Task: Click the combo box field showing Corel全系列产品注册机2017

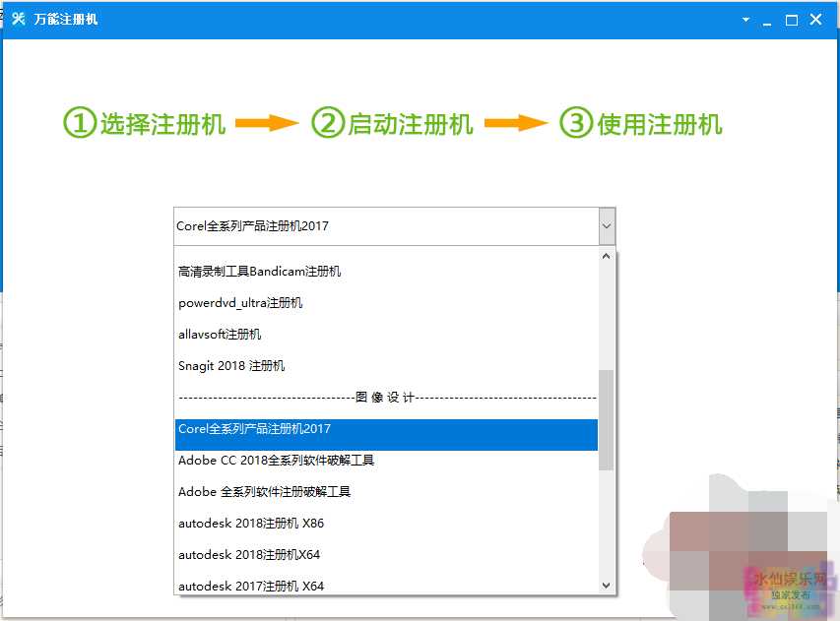Action: [x=384, y=226]
